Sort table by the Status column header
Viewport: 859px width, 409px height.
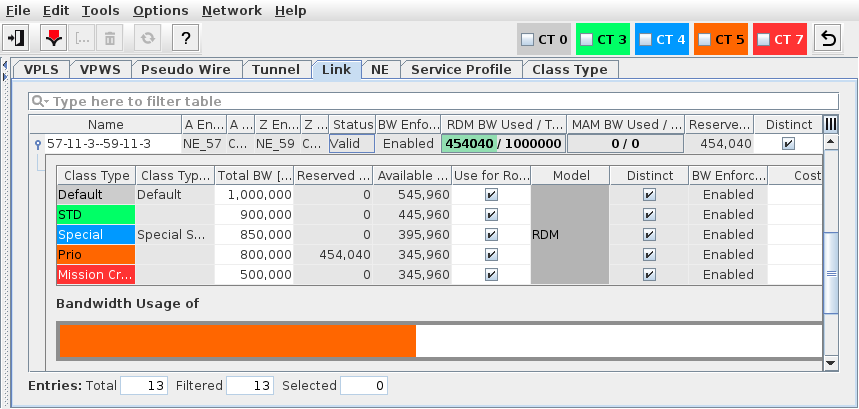(352, 124)
